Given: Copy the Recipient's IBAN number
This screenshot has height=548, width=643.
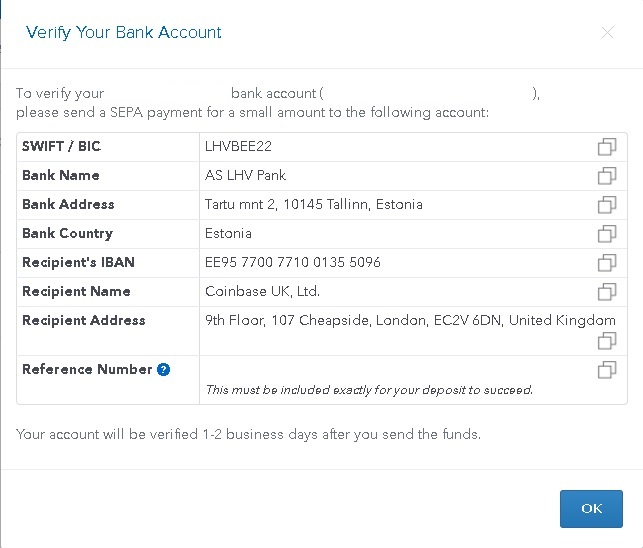Looking at the screenshot, I should [x=607, y=263].
